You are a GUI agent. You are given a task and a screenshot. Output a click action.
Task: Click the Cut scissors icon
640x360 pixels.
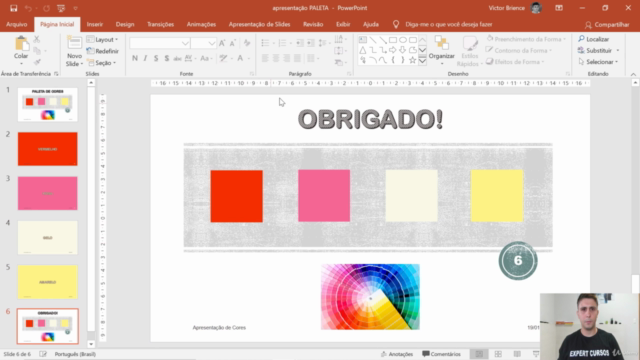[37, 39]
